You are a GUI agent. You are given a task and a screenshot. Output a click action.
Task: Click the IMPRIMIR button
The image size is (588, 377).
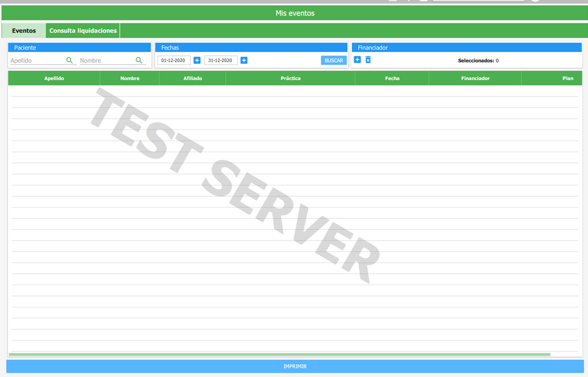(295, 366)
